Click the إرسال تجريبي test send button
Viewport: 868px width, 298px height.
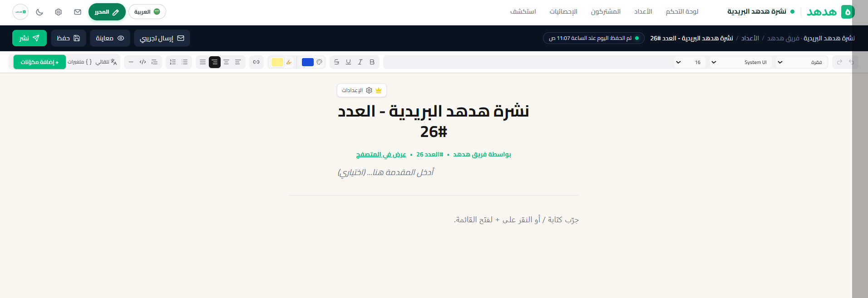coord(162,38)
